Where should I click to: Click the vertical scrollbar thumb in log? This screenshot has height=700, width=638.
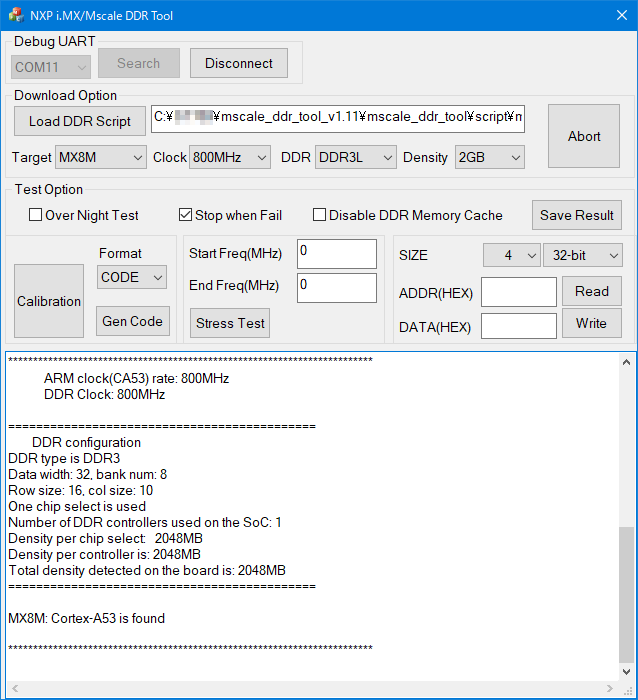click(626, 595)
